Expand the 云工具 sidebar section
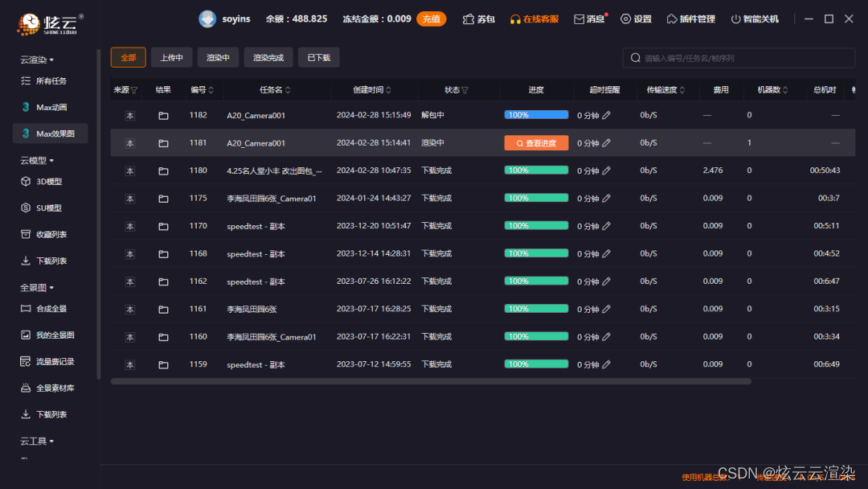 tap(51, 441)
